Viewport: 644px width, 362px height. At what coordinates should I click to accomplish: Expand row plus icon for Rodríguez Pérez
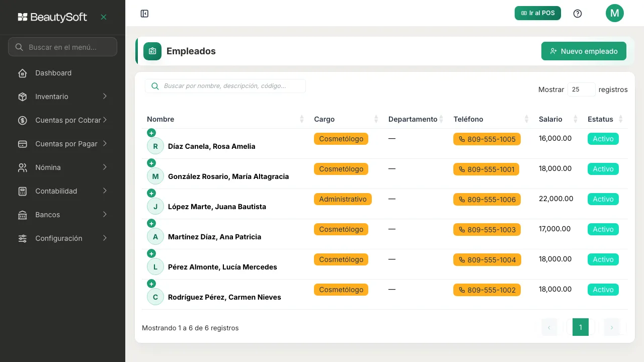[151, 284]
